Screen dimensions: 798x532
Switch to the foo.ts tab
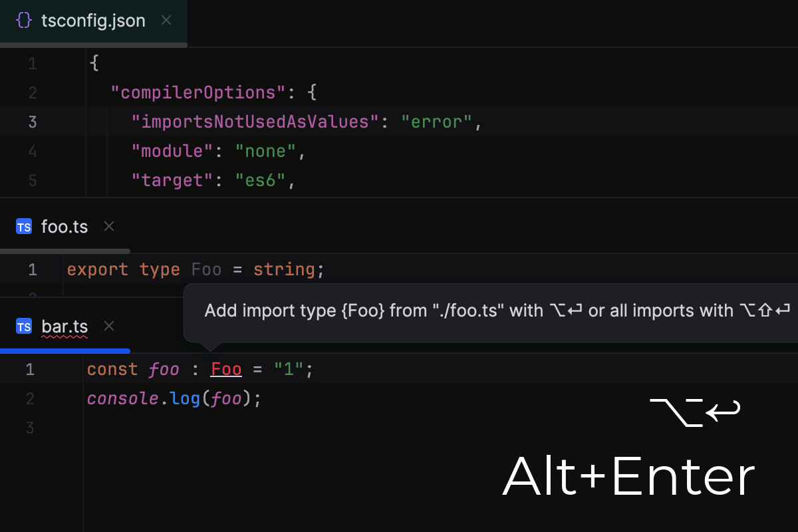pyautogui.click(x=65, y=226)
